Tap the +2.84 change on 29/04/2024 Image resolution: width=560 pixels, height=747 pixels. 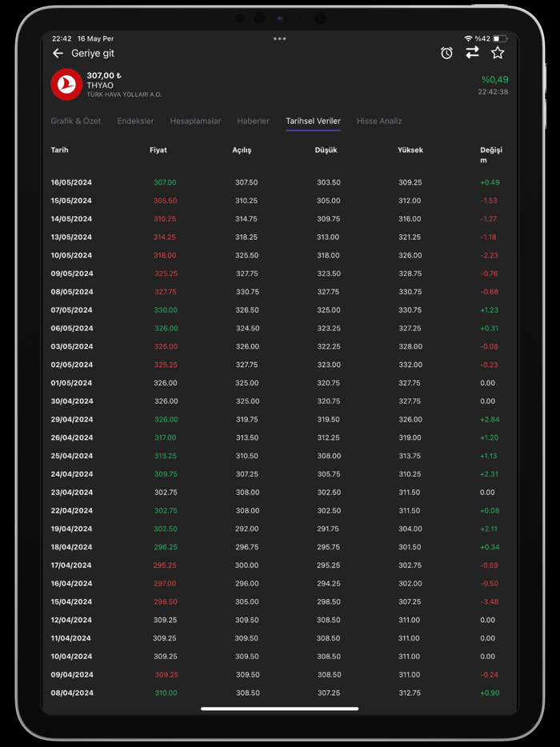490,420
